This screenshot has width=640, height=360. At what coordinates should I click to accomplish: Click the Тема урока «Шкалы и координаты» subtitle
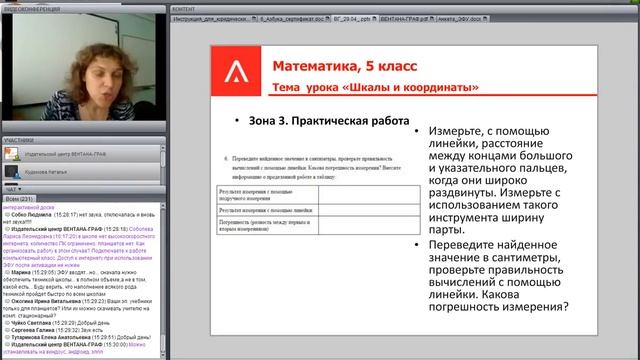(x=376, y=87)
